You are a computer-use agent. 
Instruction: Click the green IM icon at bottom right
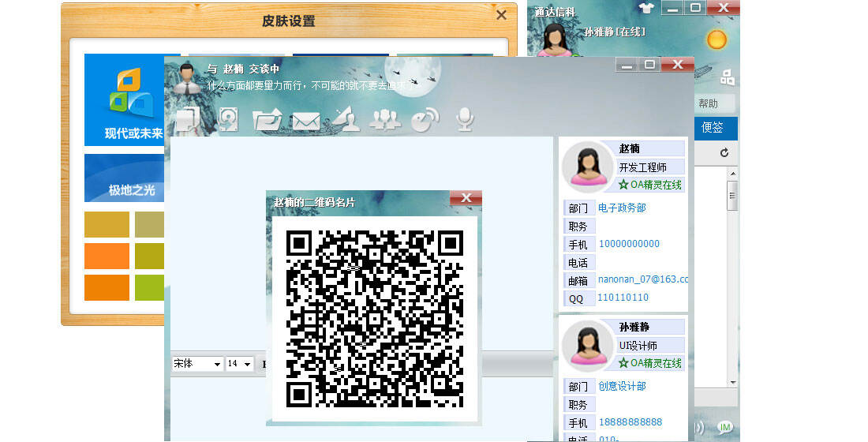tap(725, 427)
